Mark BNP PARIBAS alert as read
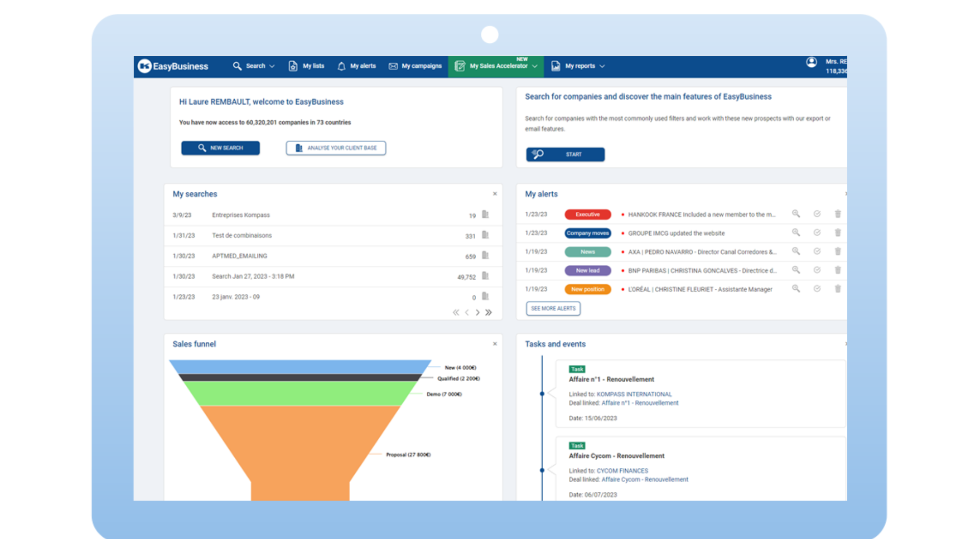Image resolution: width=980 pixels, height=551 pixels. [x=817, y=270]
